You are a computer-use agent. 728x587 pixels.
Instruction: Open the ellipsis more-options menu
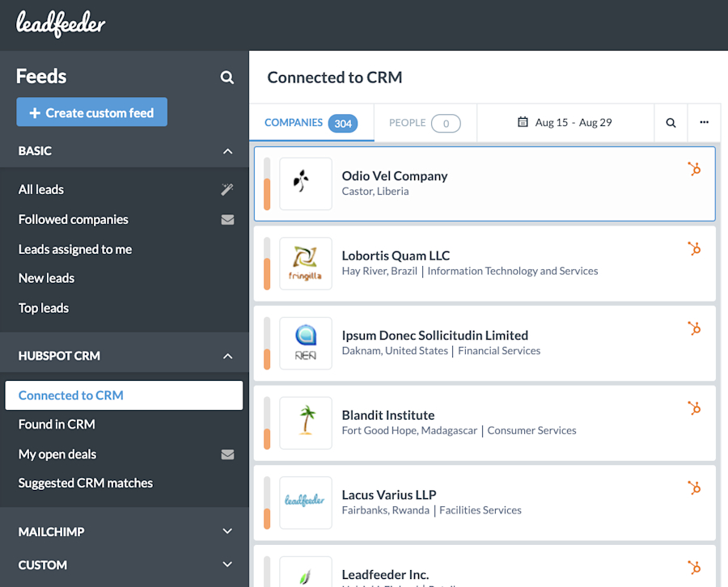tap(704, 122)
